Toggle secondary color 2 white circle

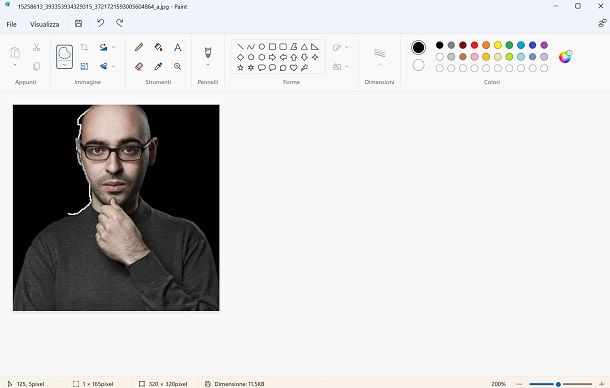pos(418,65)
